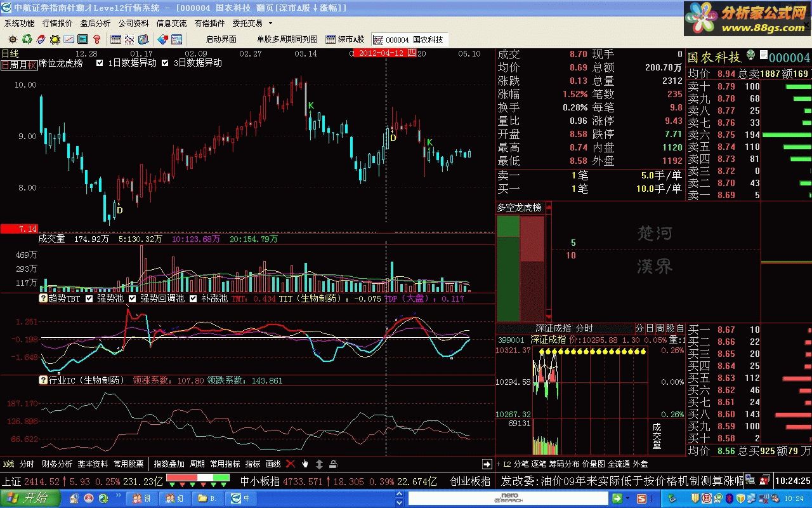Toggle the 强势回调池 checkbox
This screenshot has height=508, width=812.
tap(132, 298)
